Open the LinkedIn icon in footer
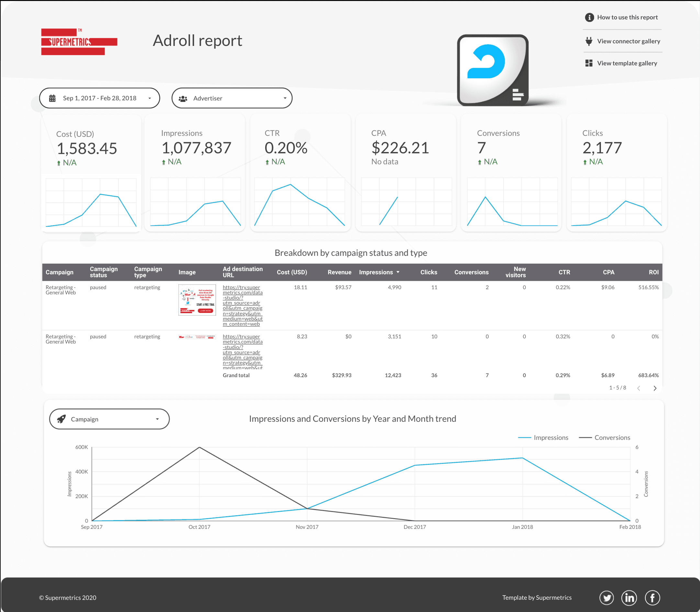Image resolution: width=700 pixels, height=612 pixels. pos(629,598)
